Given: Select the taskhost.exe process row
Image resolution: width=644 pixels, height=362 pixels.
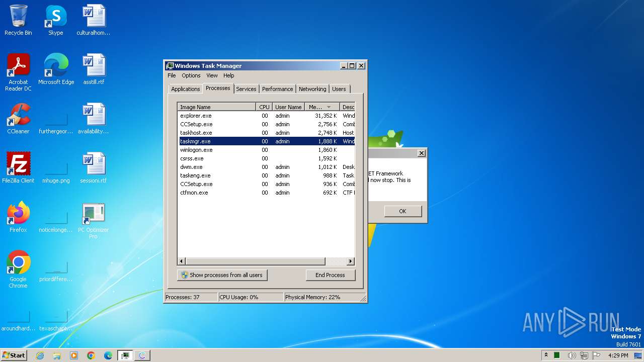Looking at the screenshot, I should (267, 133).
